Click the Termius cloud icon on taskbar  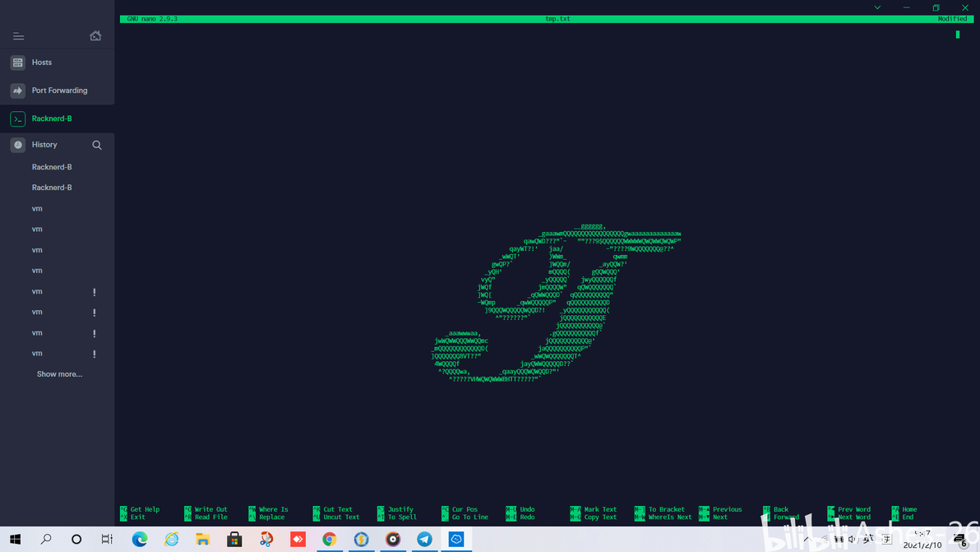point(456,540)
